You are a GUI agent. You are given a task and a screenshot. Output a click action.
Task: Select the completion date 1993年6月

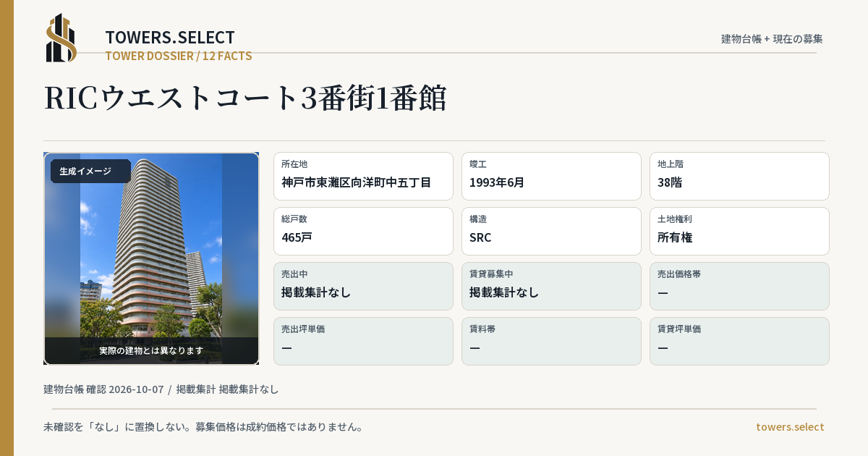tap(497, 182)
